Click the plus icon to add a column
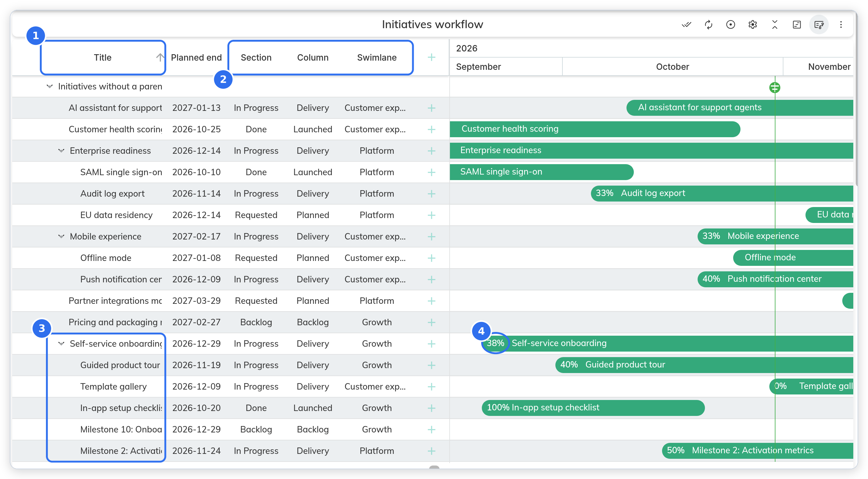The height and width of the screenshot is (479, 868). [x=431, y=57]
